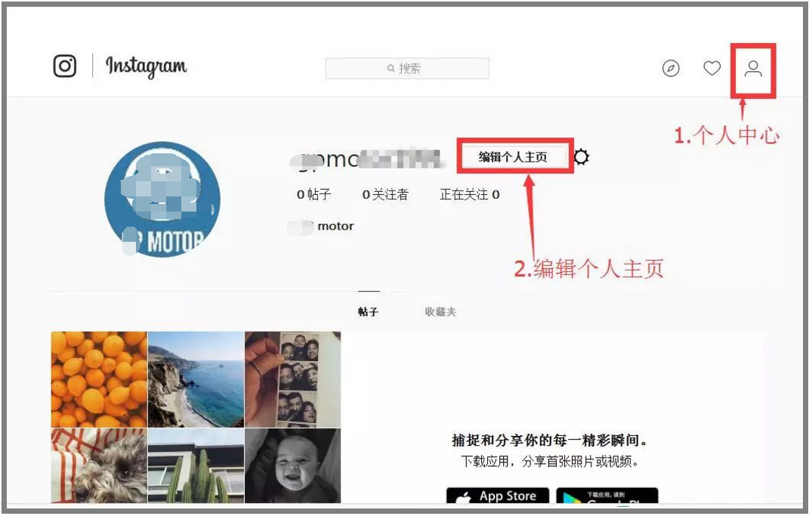Click the App Store download badge

(x=497, y=496)
